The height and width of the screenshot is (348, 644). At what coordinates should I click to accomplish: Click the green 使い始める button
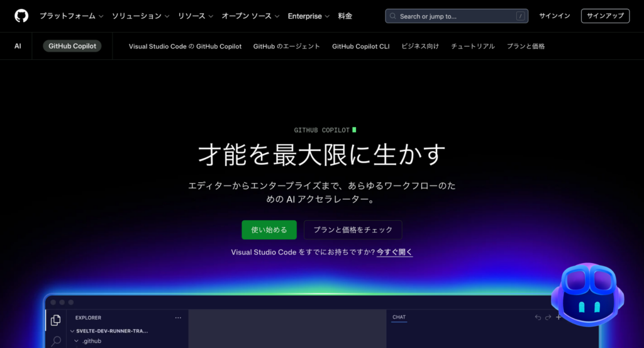click(269, 230)
